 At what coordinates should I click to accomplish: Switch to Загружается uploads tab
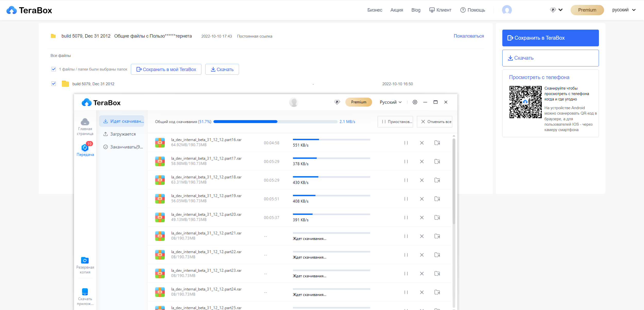click(119, 134)
